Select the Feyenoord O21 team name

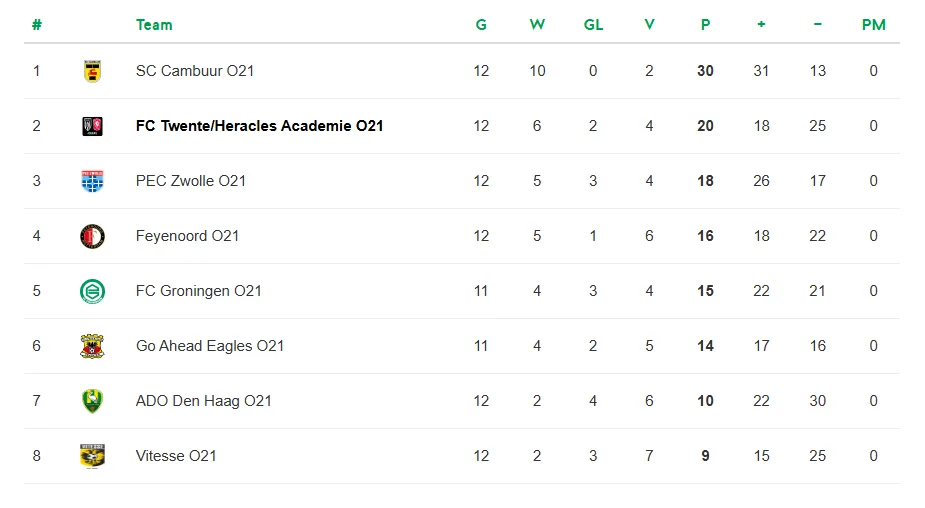[x=187, y=236]
